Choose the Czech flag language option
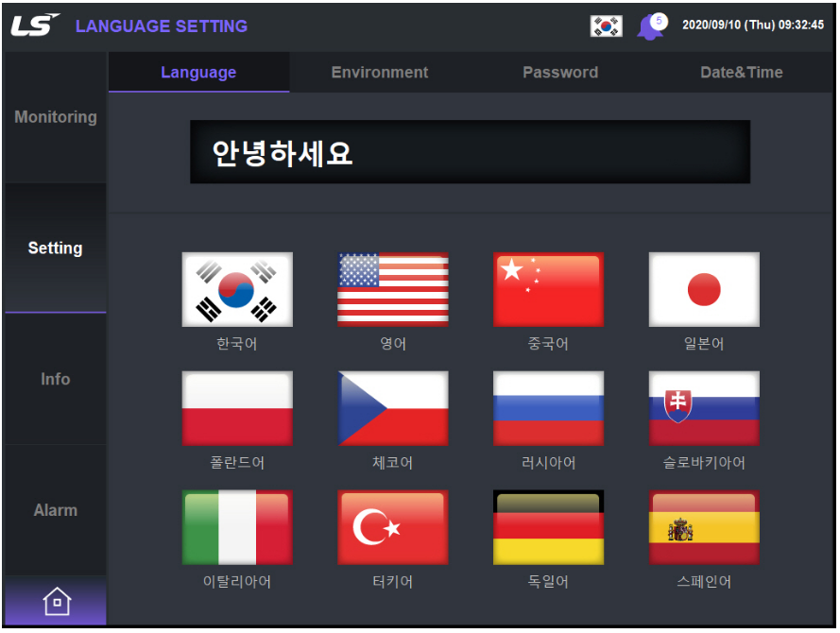 pyautogui.click(x=393, y=408)
